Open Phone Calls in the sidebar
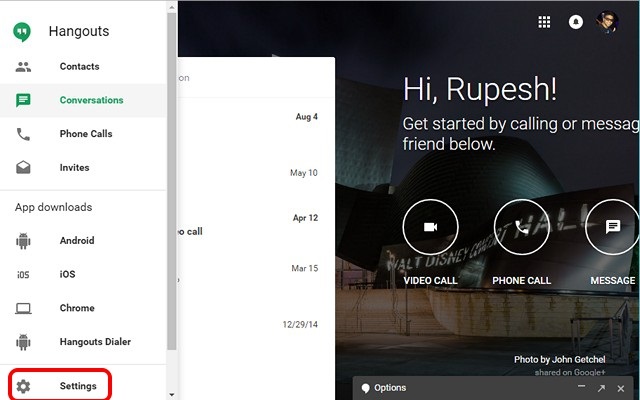 tap(83, 134)
